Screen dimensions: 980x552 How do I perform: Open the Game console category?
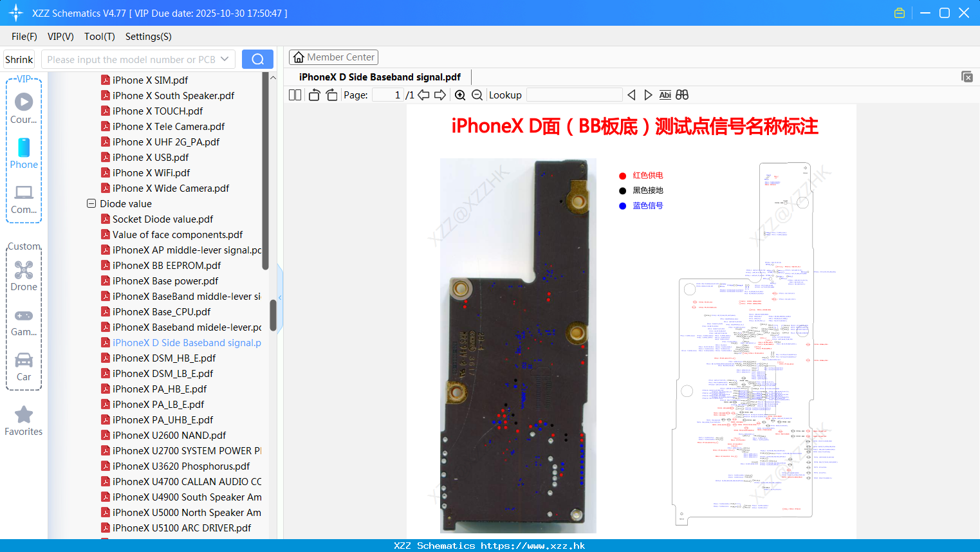tap(24, 322)
